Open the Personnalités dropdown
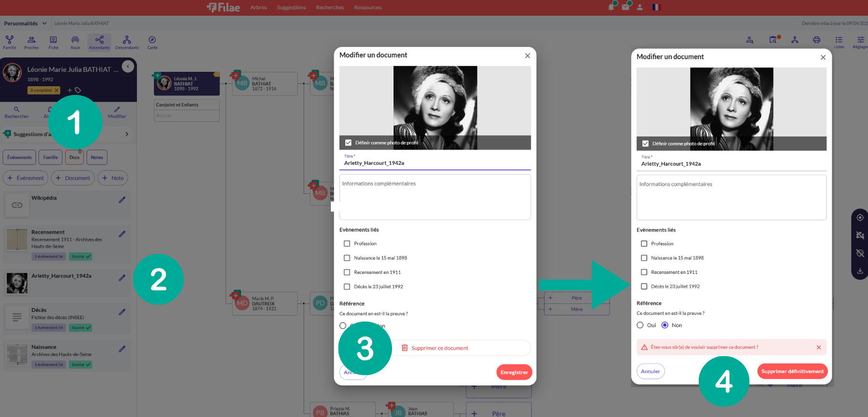This screenshot has height=417, width=868. (x=25, y=23)
